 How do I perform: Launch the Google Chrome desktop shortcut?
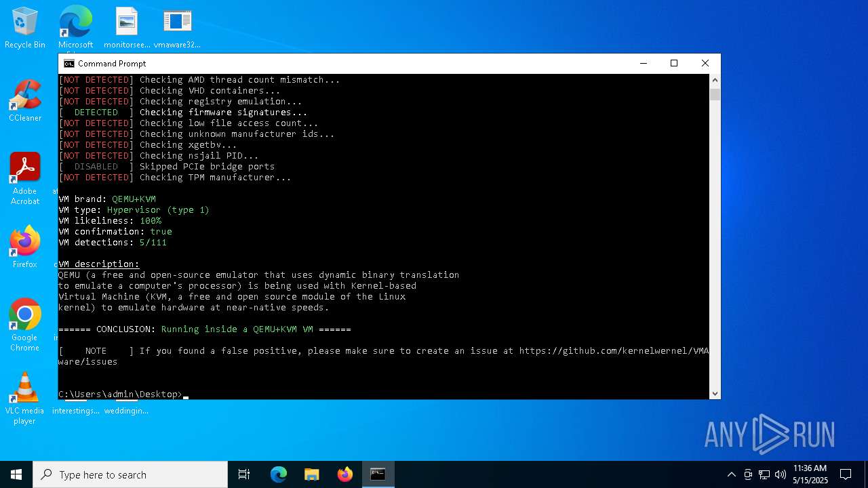pyautogui.click(x=25, y=325)
